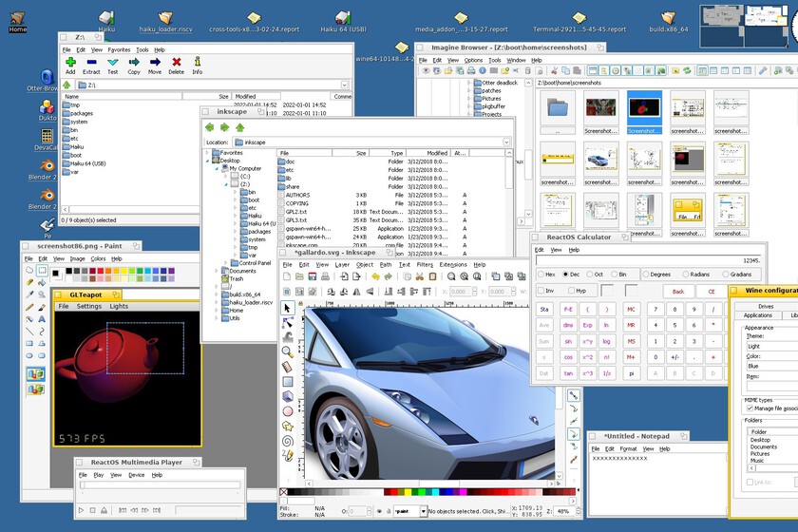The width and height of the screenshot is (798, 532).
Task: Click the Inkscape Print icon
Action: point(325,276)
